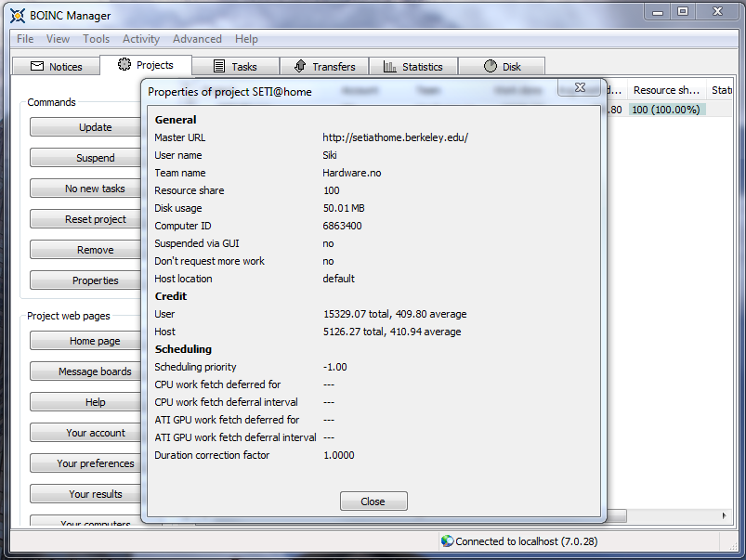Viewport: 746px width, 560px height.
Task: Click the horizontal scrollbar right arrow
Action: pyautogui.click(x=724, y=515)
